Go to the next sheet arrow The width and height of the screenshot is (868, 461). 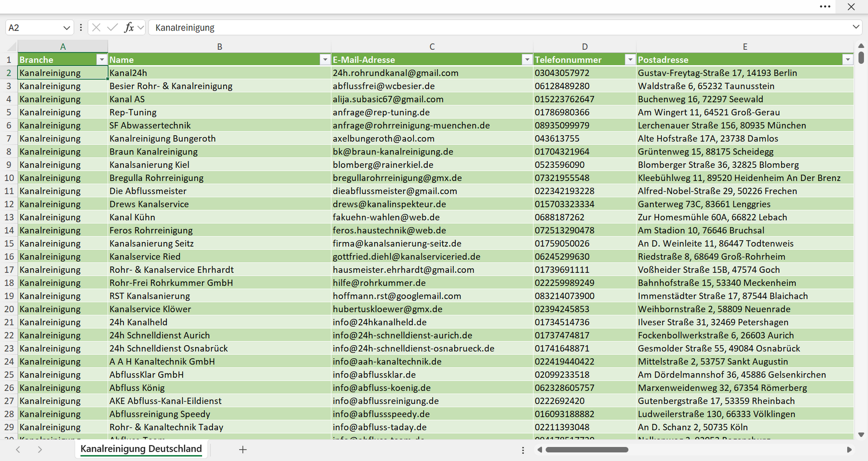coord(40,449)
